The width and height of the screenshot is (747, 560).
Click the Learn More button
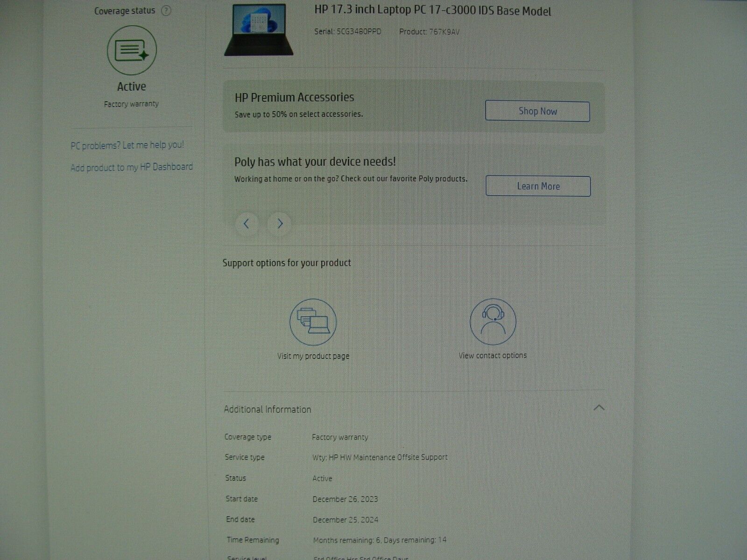[538, 186]
